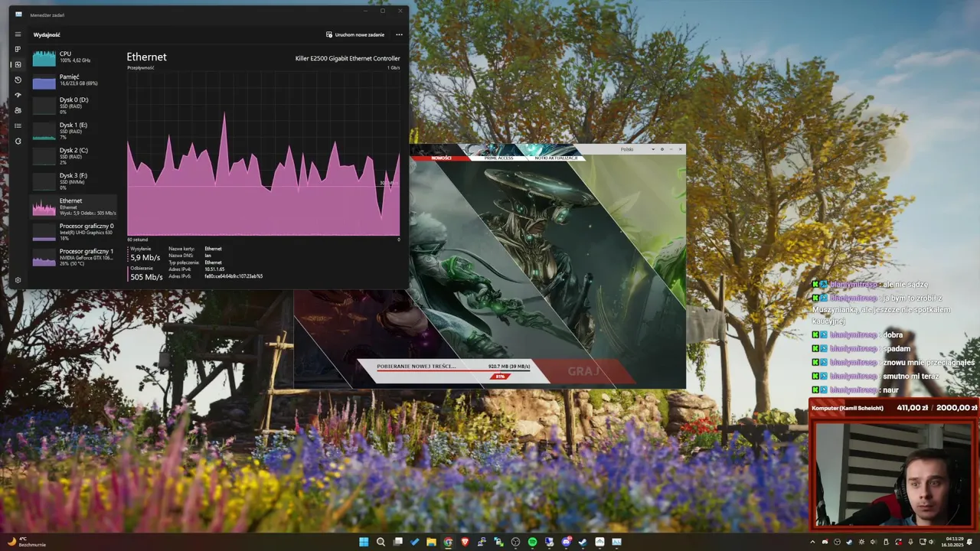This screenshot has width=980, height=551.
Task: Switch to NOTKI AKTUALIZACJI tab in launcher
Action: point(557,158)
